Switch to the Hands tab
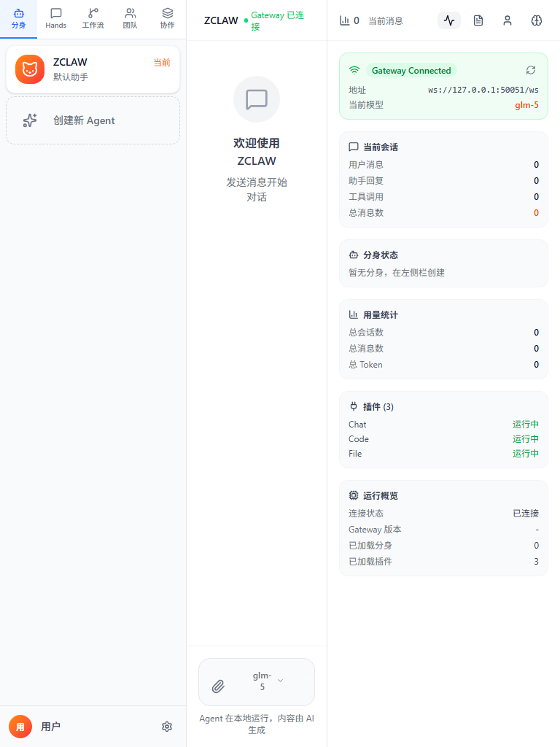This screenshot has height=747, width=560. pyautogui.click(x=55, y=19)
